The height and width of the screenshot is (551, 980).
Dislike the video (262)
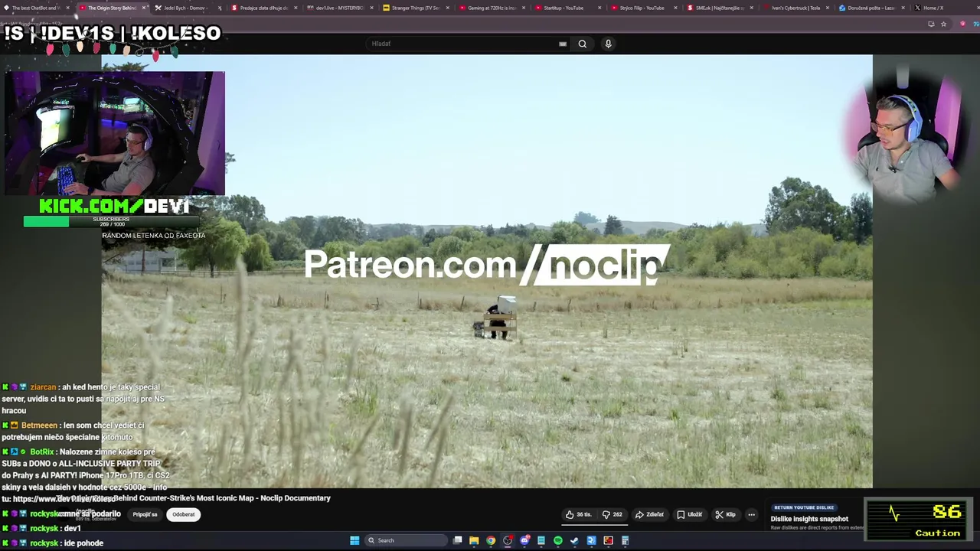click(x=612, y=514)
